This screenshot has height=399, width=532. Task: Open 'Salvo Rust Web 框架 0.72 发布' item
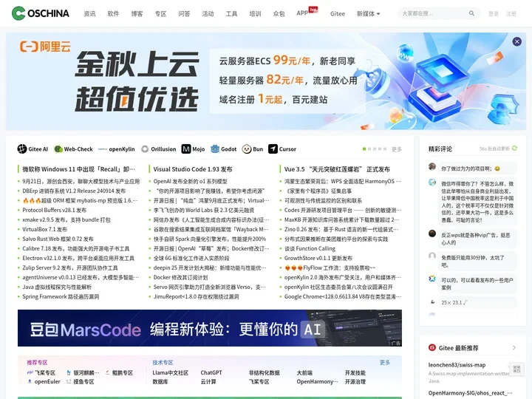pyautogui.click(x=58, y=239)
